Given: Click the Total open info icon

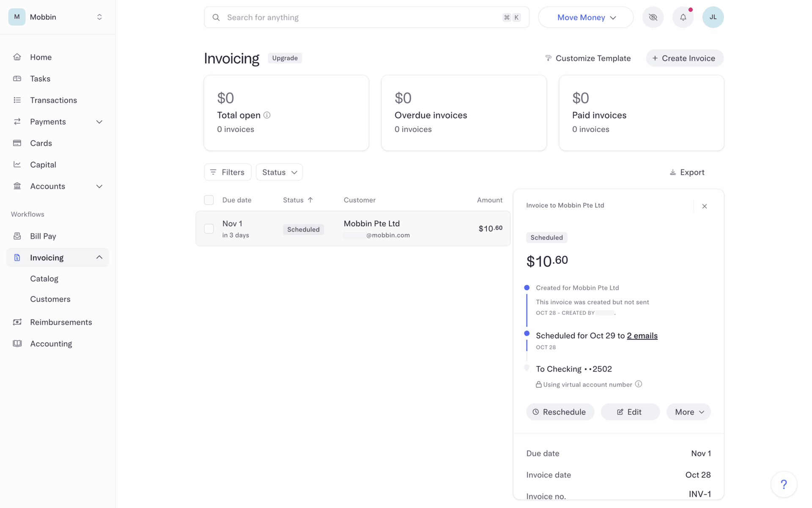Looking at the screenshot, I should click(x=267, y=115).
